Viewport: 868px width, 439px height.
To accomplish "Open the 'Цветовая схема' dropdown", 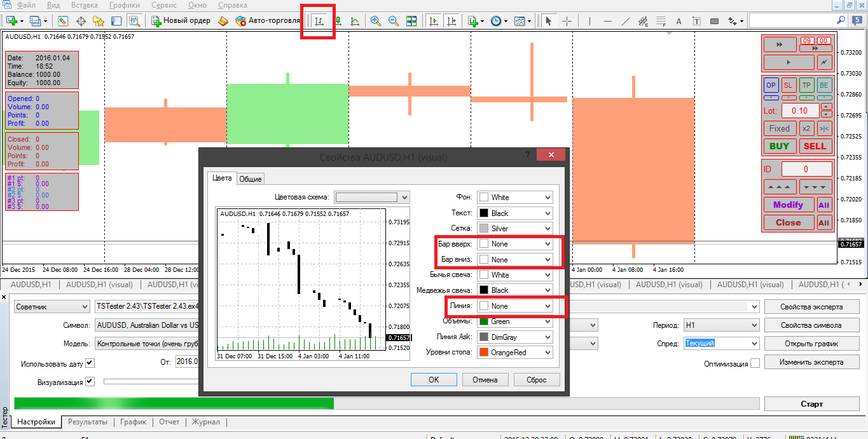I will pyautogui.click(x=372, y=197).
